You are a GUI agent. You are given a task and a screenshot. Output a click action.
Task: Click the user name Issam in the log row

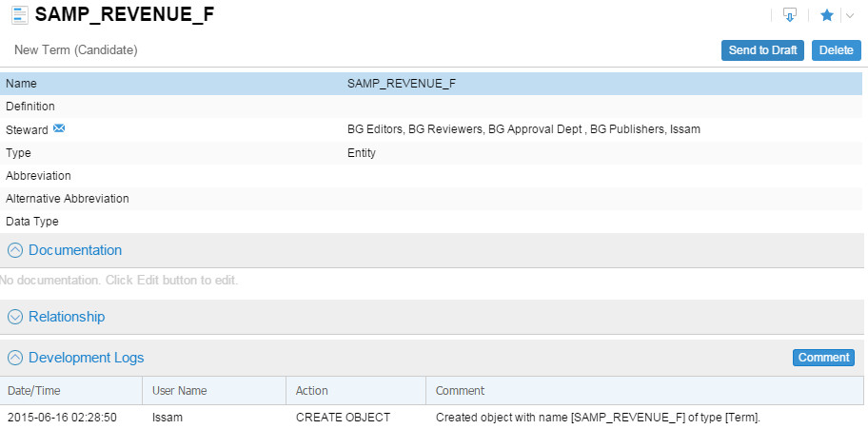pyautogui.click(x=167, y=418)
